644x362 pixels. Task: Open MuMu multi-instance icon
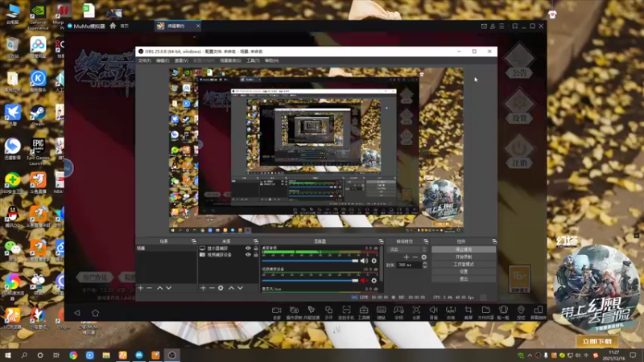point(328,312)
